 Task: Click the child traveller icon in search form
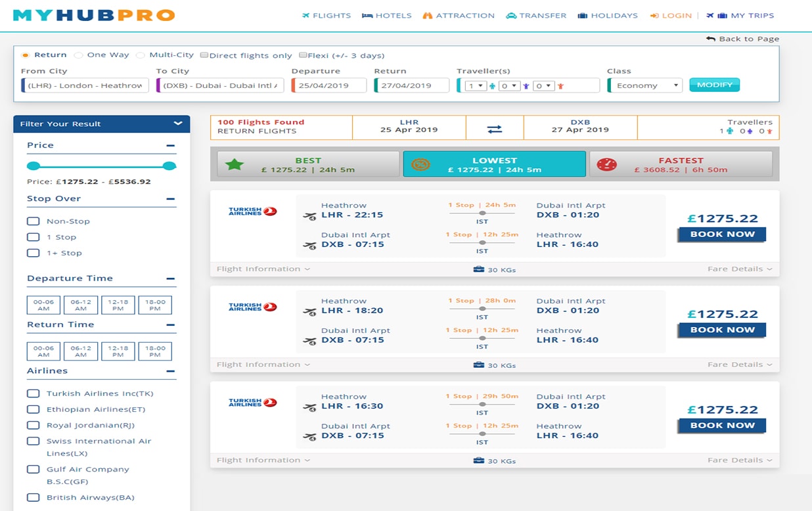pos(526,86)
